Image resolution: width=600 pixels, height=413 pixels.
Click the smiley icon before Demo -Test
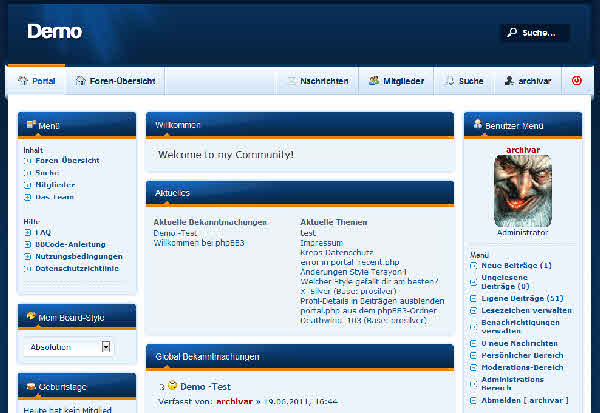click(x=172, y=386)
